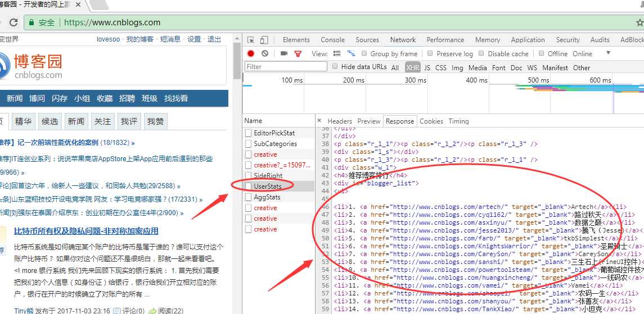644x314 pixels.
Task: Filter requests by JS
Action: point(427,67)
